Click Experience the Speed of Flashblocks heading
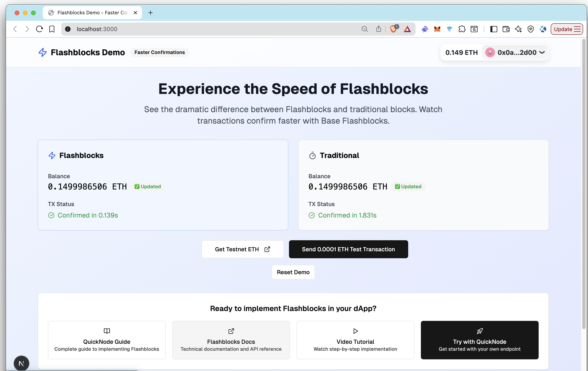This screenshot has height=371, width=588. coord(293,89)
